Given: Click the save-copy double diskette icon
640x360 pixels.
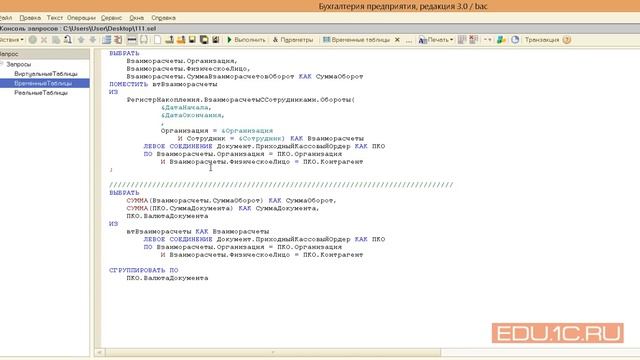Looking at the screenshot, I should [x=204, y=40].
